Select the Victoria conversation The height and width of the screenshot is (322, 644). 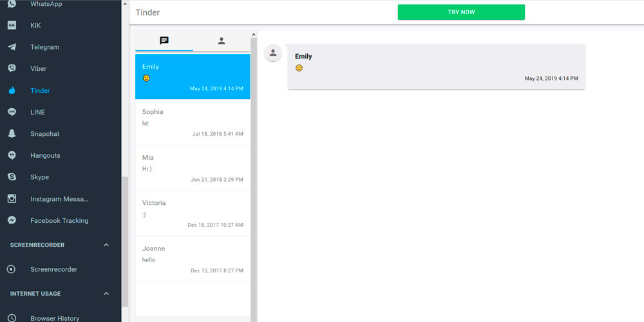click(x=193, y=214)
